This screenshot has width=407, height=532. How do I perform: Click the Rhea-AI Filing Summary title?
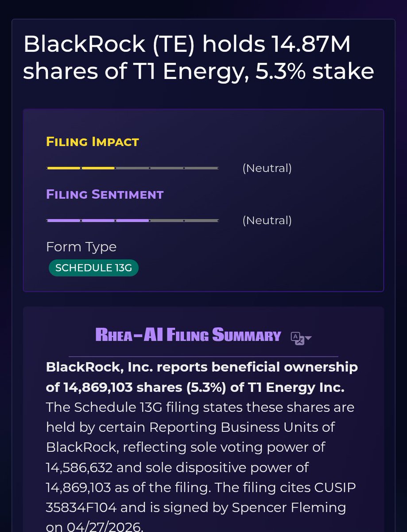tap(188, 336)
